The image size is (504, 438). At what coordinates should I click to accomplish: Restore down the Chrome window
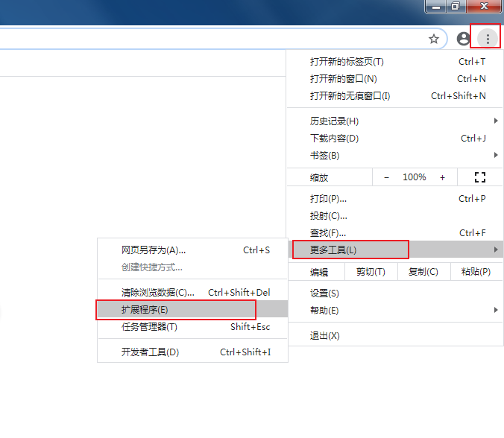point(456,6)
